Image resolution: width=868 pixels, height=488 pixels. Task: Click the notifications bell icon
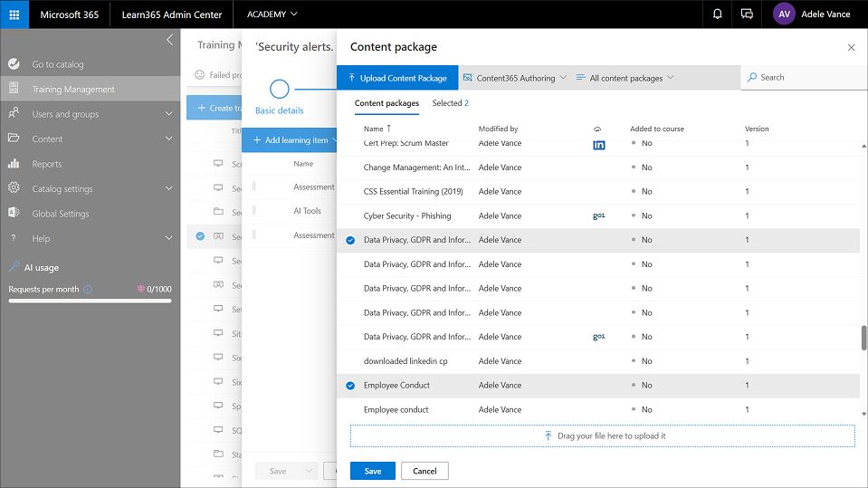point(718,14)
